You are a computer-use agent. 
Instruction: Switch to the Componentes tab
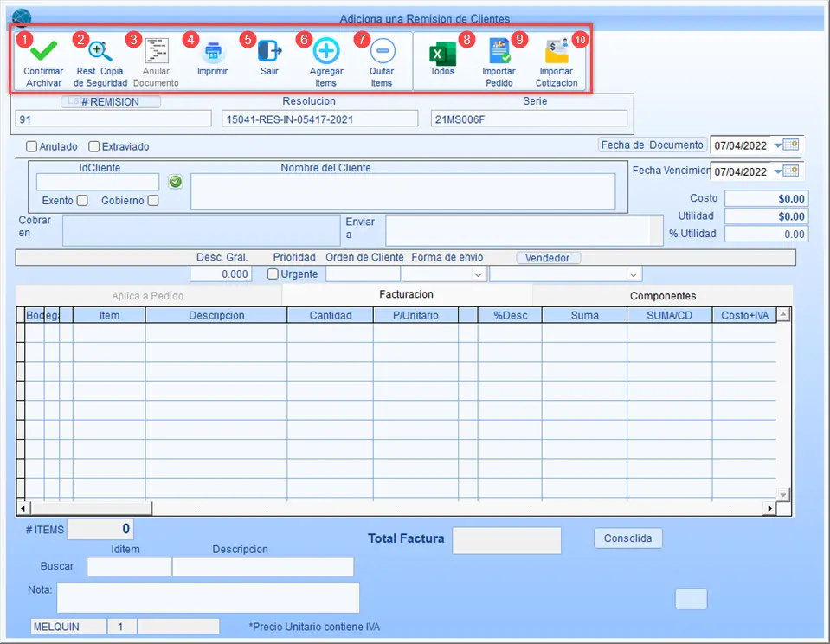pyautogui.click(x=663, y=296)
